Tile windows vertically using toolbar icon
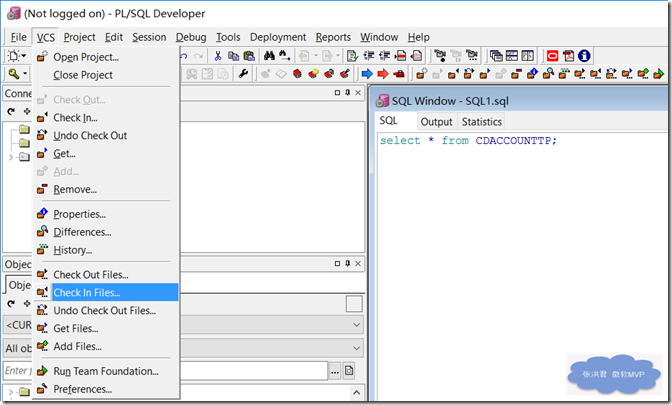This screenshot has width=672, height=405. pos(528,56)
